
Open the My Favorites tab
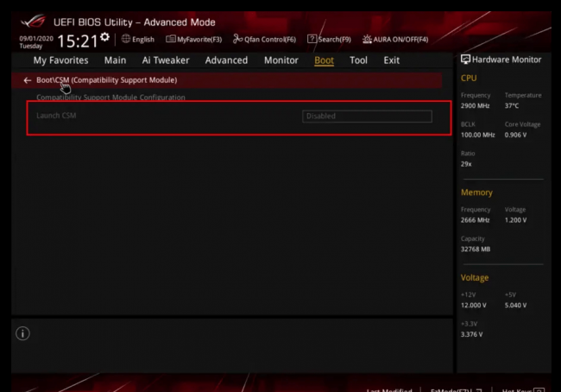pyautogui.click(x=60, y=60)
